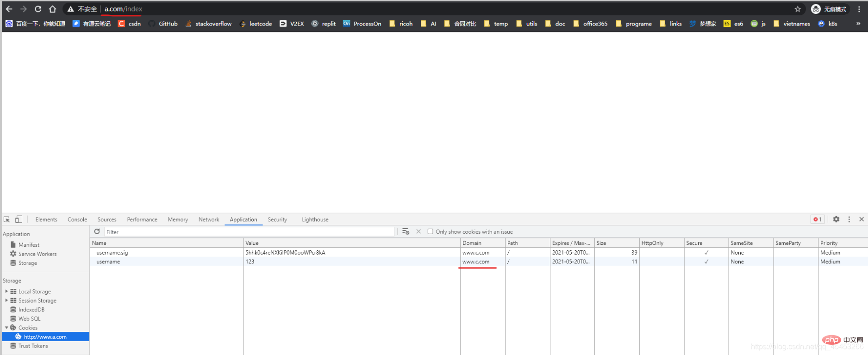Viewport: 868px width, 355px height.
Task: Switch to the Console tab
Action: point(77,219)
